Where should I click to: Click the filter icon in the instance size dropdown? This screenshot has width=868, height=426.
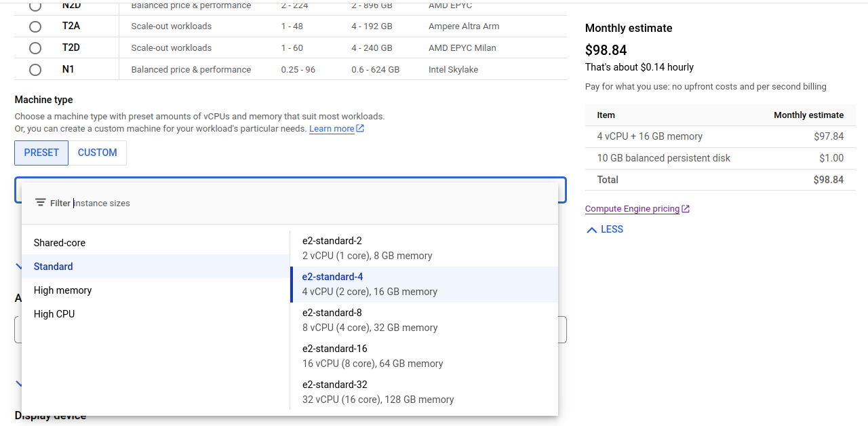click(x=41, y=203)
